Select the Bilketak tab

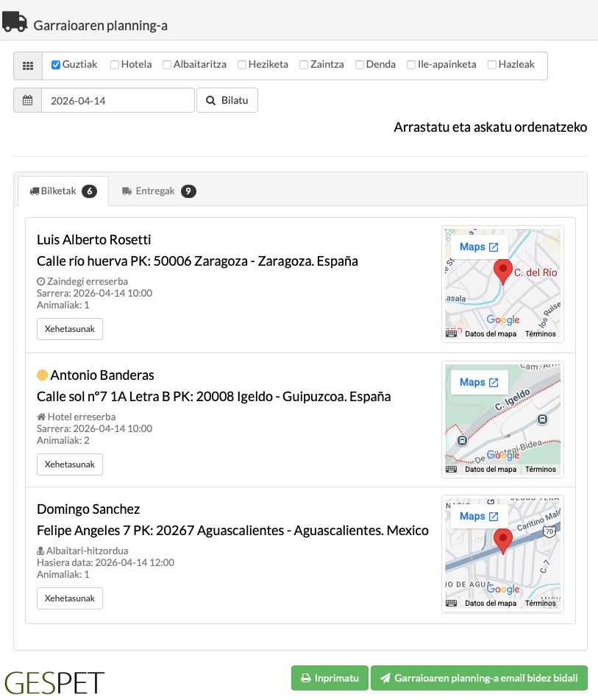tap(63, 191)
